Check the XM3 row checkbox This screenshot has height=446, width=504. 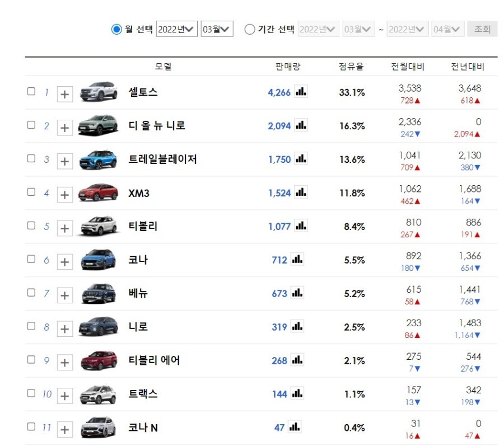point(31,192)
